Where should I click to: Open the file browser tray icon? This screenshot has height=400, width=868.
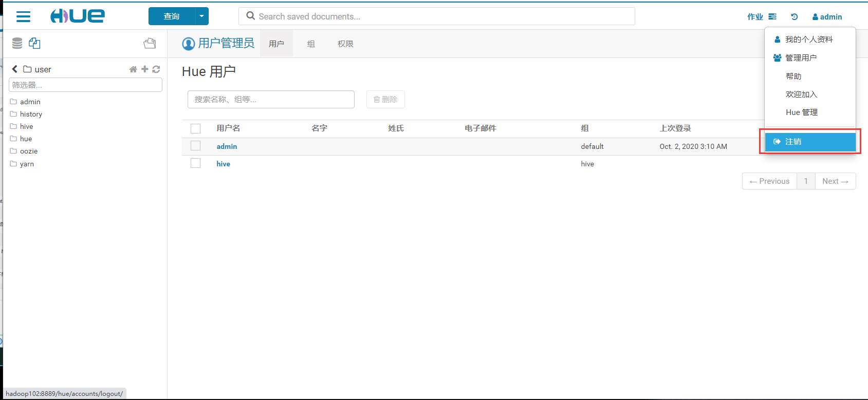tap(150, 43)
